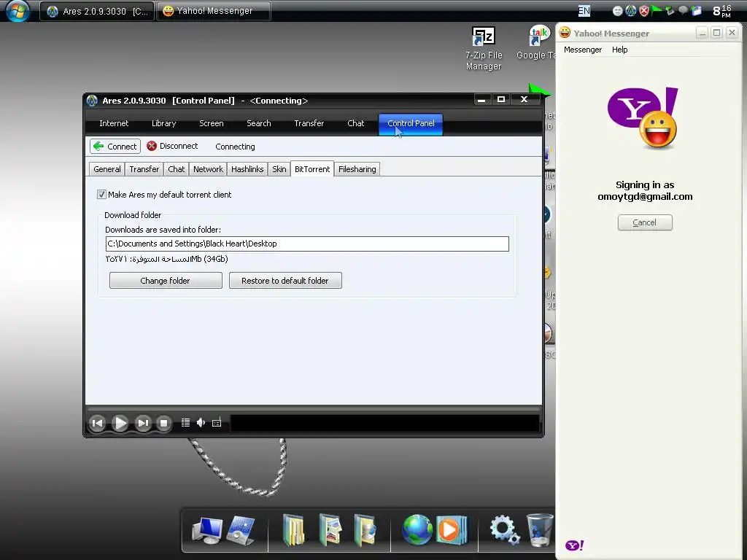This screenshot has width=747, height=560.
Task: Skip to next track in Ares player
Action: pos(142,423)
